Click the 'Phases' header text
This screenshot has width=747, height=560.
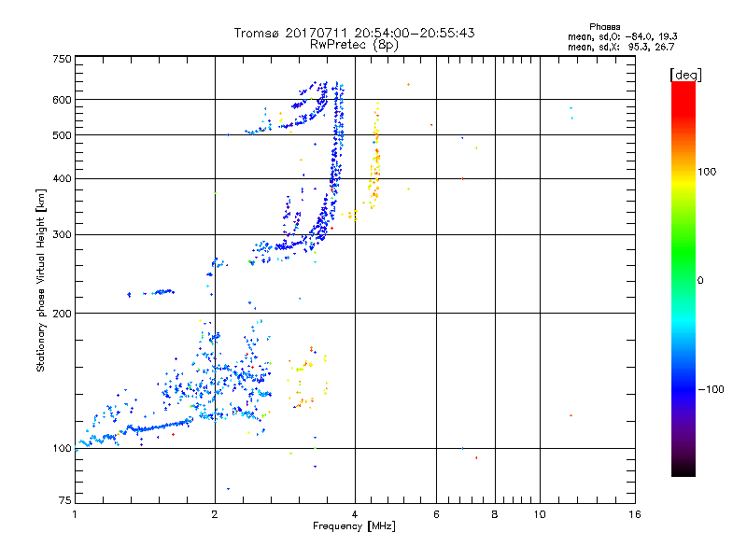[x=604, y=27]
